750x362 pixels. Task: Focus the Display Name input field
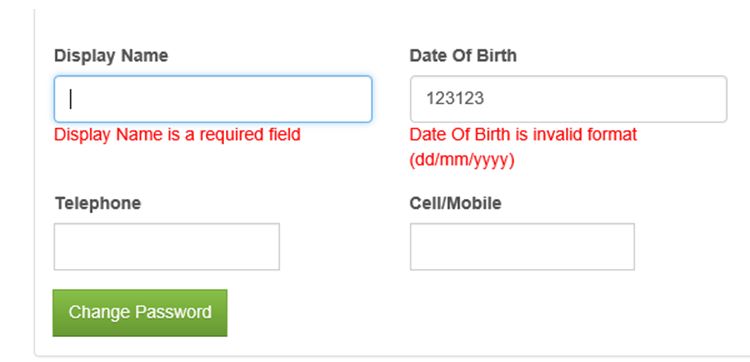tap(213, 99)
